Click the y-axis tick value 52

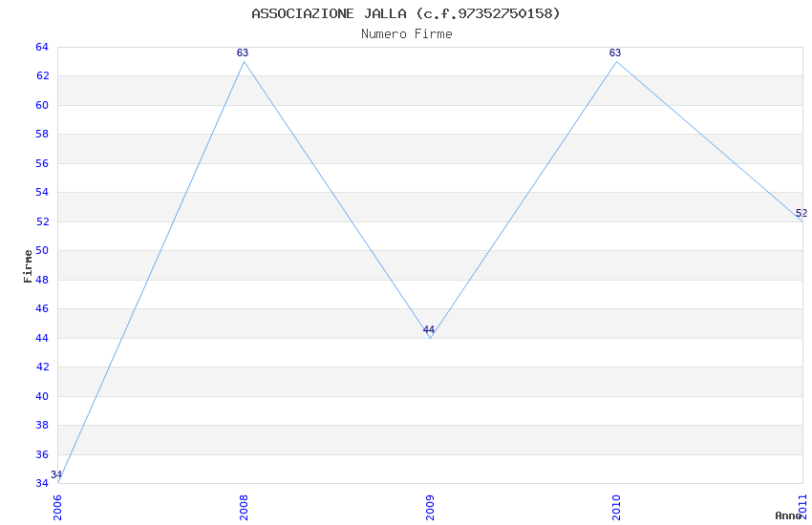point(42,221)
